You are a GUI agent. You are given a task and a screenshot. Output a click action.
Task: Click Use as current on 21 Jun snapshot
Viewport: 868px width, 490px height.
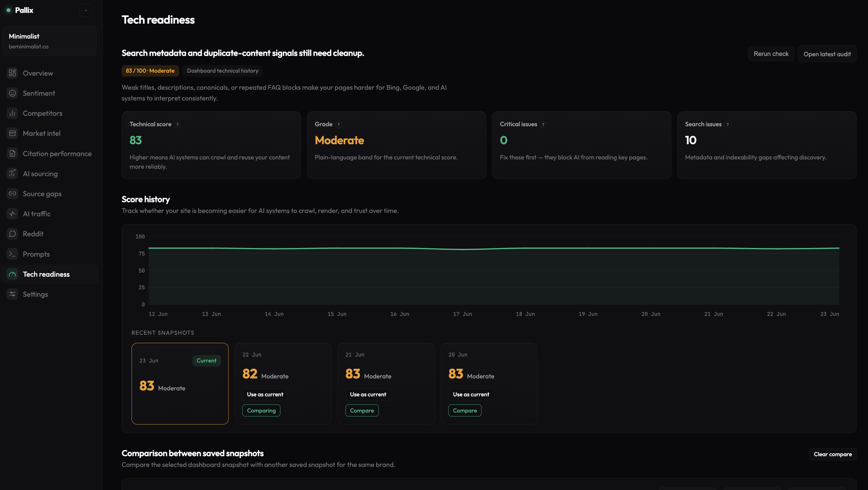(368, 394)
